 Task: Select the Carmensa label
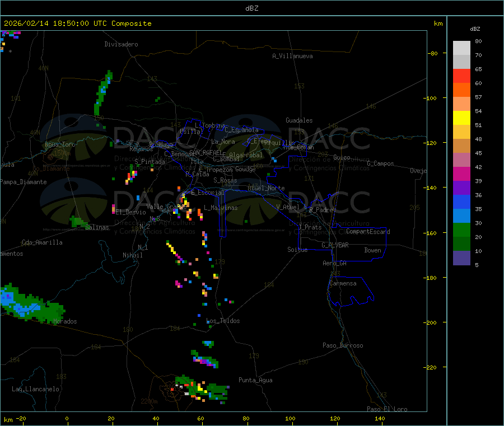click(x=343, y=283)
